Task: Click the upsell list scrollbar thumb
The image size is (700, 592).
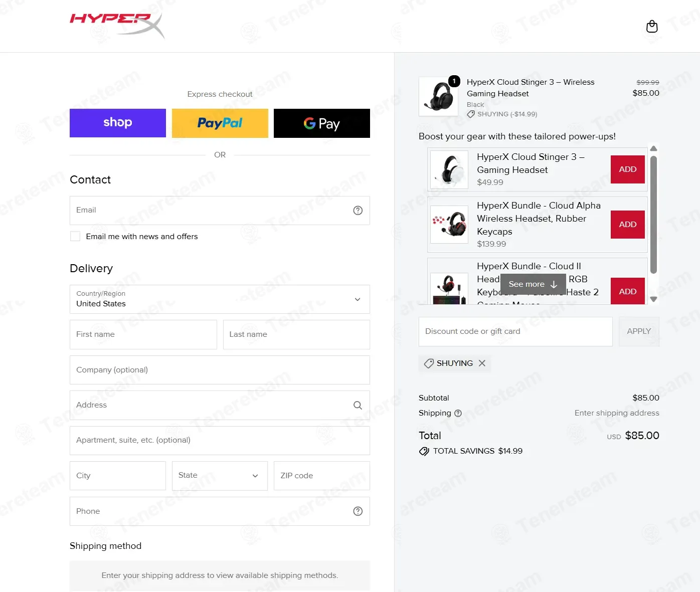Action: coord(653,215)
